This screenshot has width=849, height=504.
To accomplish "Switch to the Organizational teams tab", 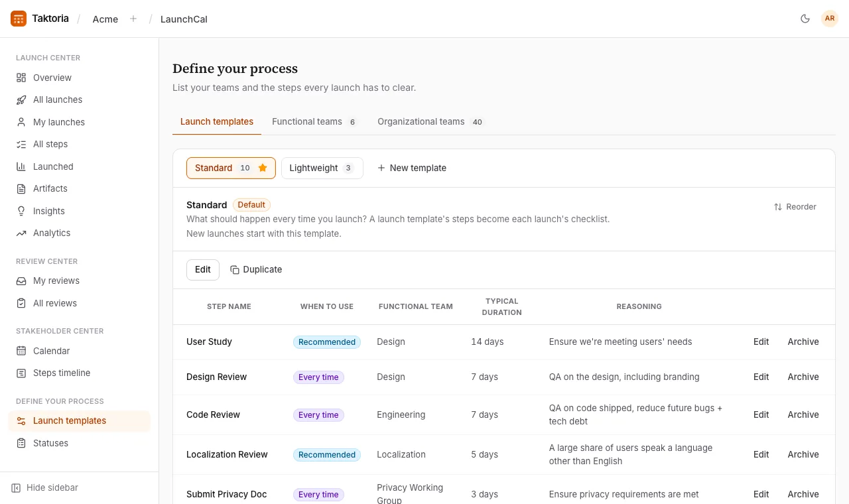I will (x=432, y=121).
